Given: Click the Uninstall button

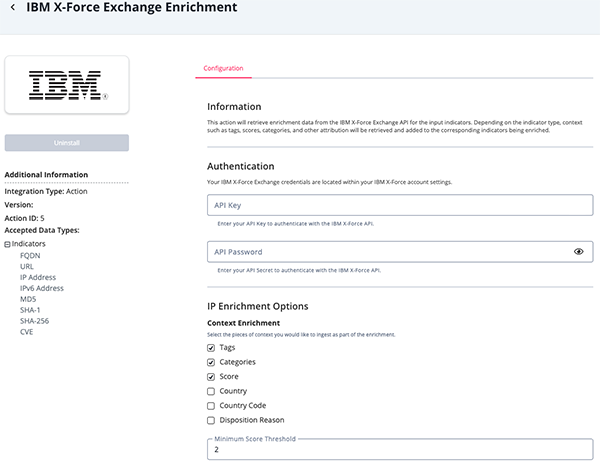Looking at the screenshot, I should [67, 143].
